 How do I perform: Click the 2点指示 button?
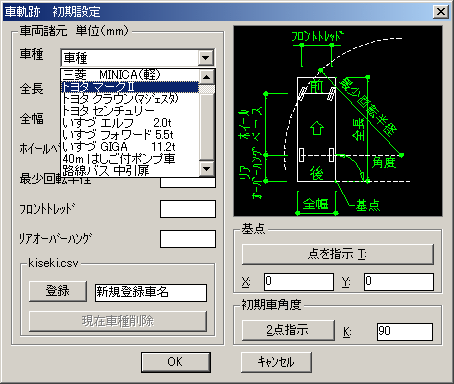pos(288,330)
